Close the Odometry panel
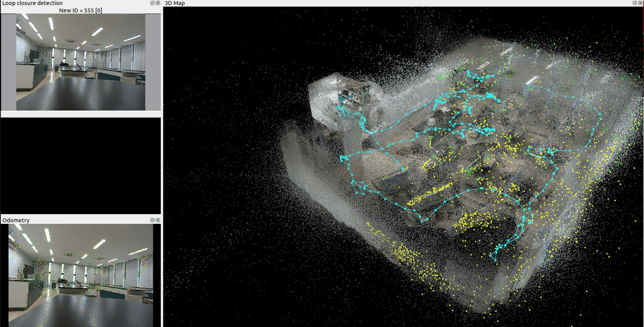This screenshot has width=644, height=327. [x=158, y=221]
